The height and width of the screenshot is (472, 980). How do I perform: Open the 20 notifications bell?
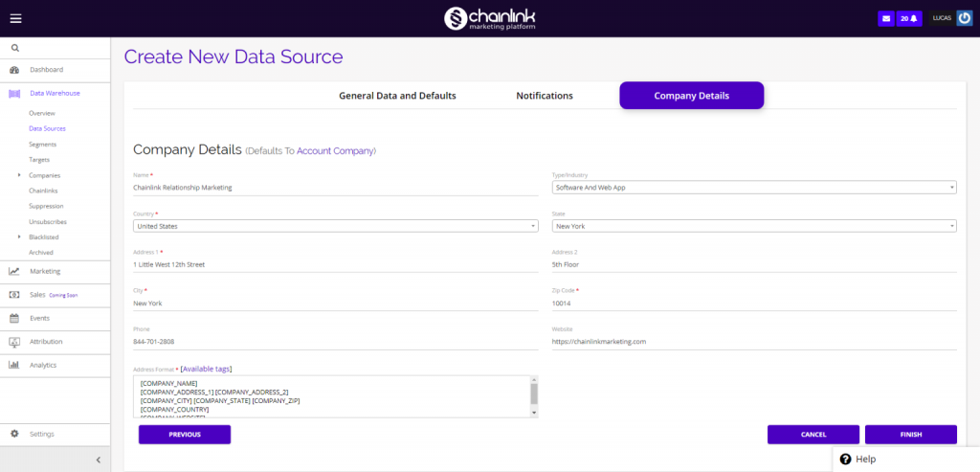pos(909,19)
